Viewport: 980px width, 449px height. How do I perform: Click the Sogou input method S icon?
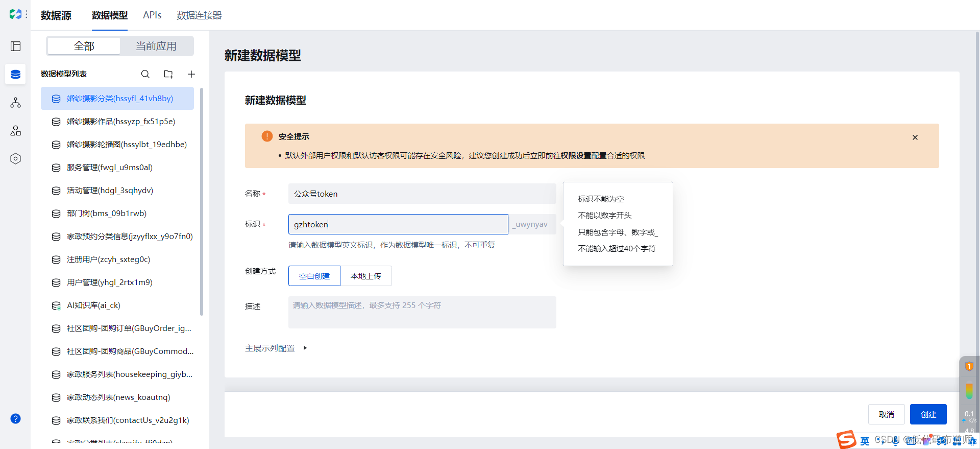(x=846, y=439)
